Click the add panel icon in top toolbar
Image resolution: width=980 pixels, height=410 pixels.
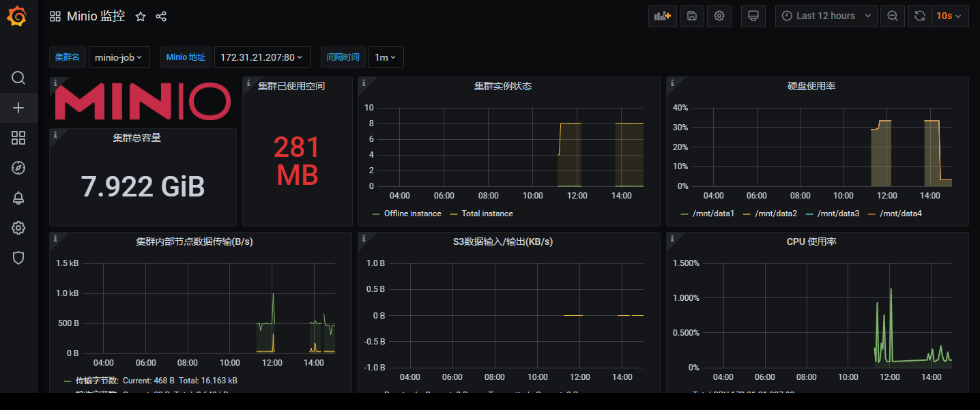661,16
